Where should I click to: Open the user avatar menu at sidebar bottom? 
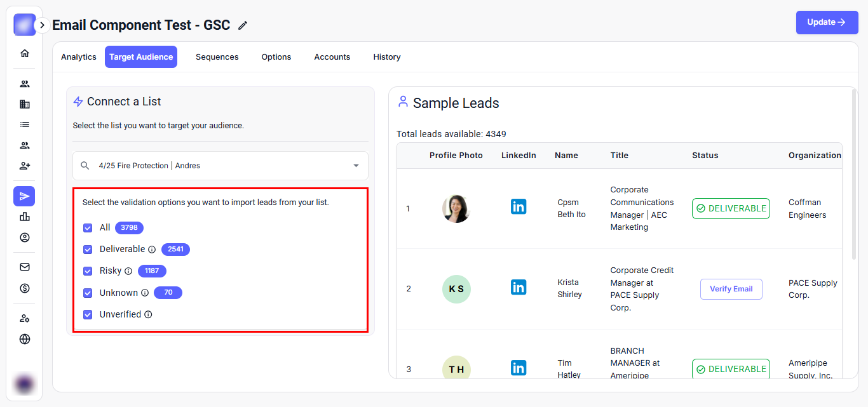(x=25, y=384)
